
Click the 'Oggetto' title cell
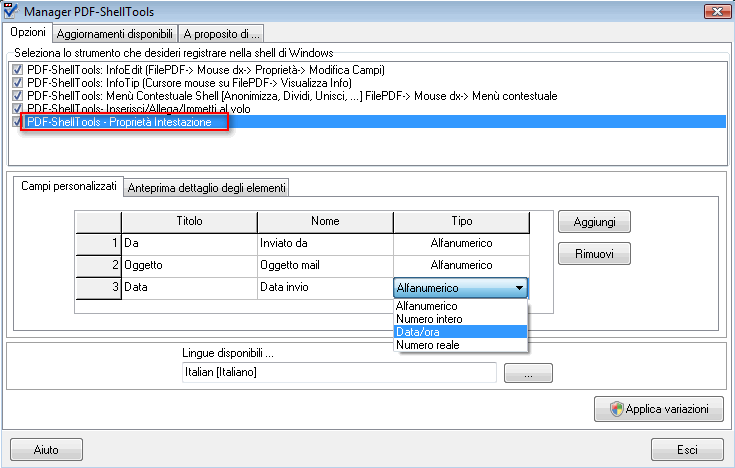189,265
